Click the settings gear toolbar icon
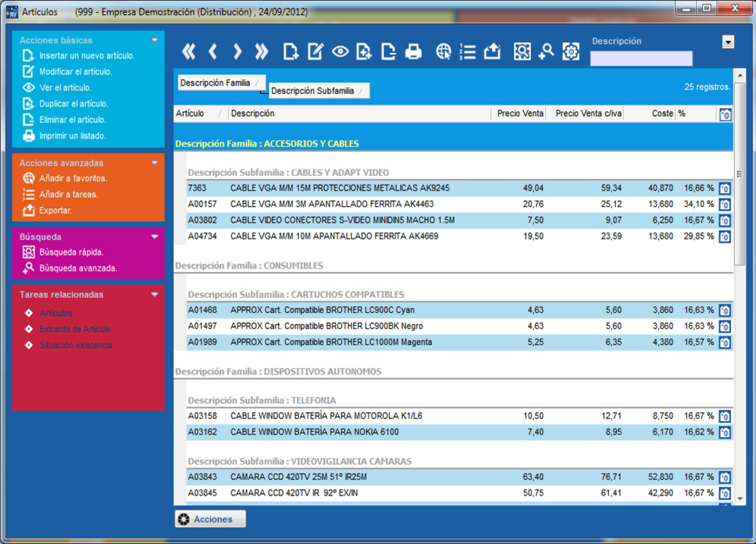756x544 pixels. 571,51
